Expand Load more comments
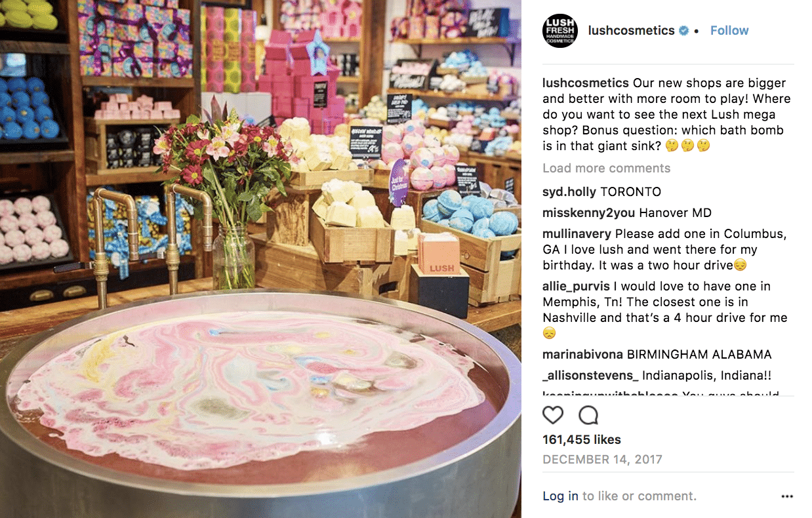The width and height of the screenshot is (812, 518). tap(607, 168)
